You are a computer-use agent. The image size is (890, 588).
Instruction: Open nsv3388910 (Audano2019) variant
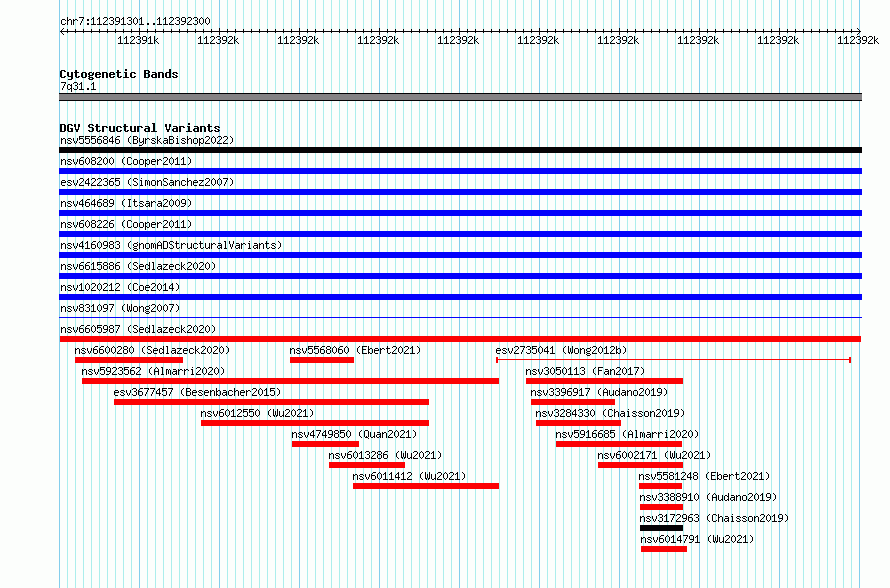[708, 497]
